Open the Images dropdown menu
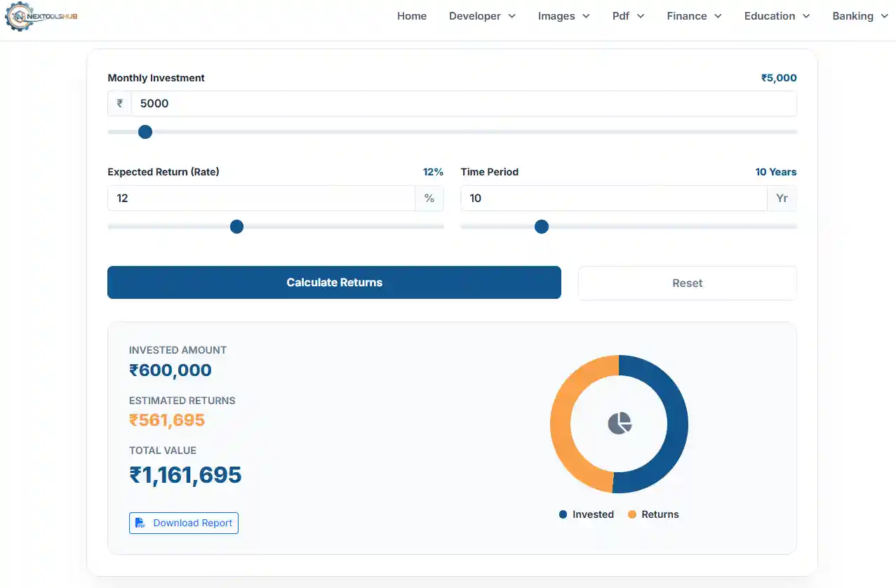The image size is (896, 588). [563, 16]
